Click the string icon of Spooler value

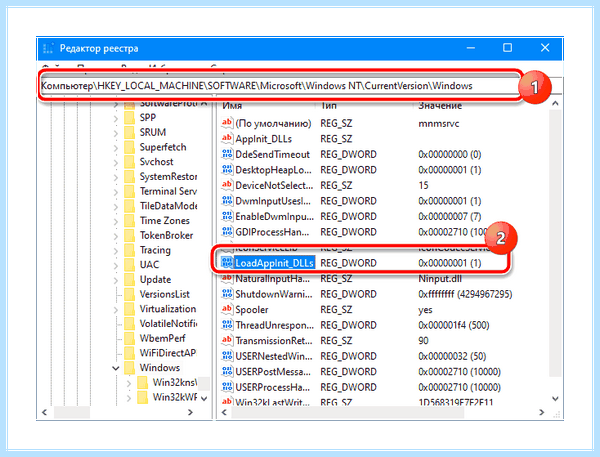(x=227, y=309)
